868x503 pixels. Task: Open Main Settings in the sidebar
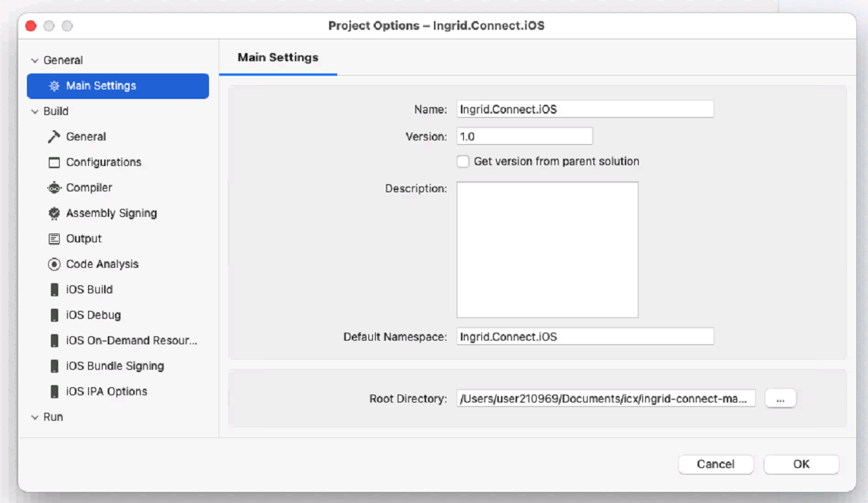coord(118,86)
